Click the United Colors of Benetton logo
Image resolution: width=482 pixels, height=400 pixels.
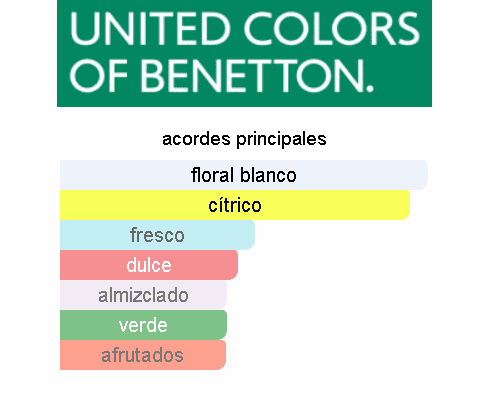[x=244, y=53]
